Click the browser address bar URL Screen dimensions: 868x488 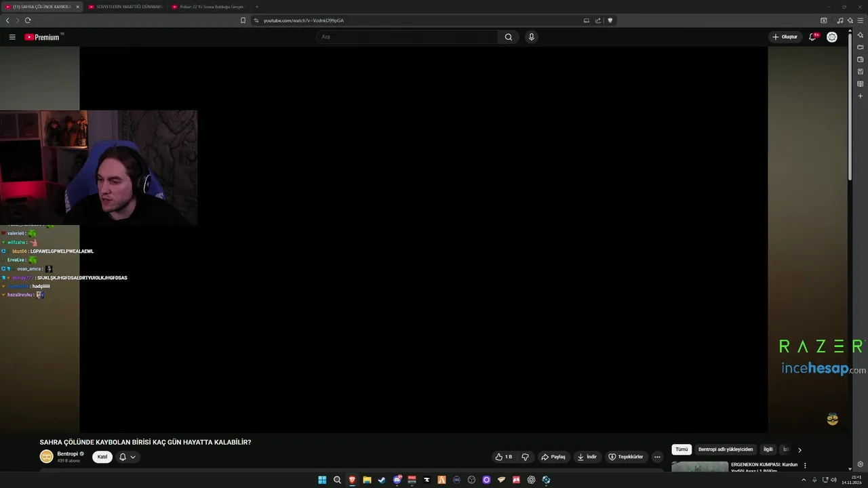point(304,20)
